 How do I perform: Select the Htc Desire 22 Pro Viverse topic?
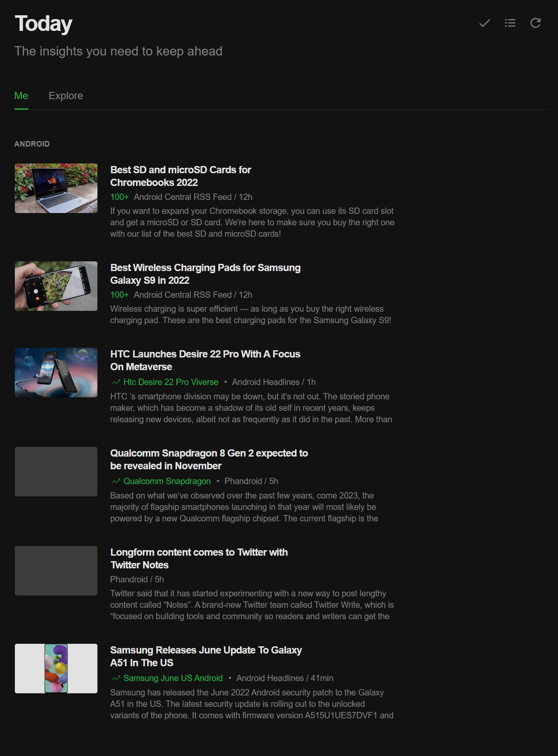pos(171,382)
